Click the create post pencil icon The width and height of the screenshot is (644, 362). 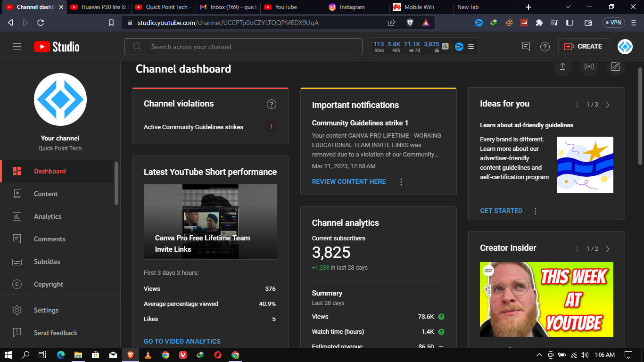coord(616,66)
